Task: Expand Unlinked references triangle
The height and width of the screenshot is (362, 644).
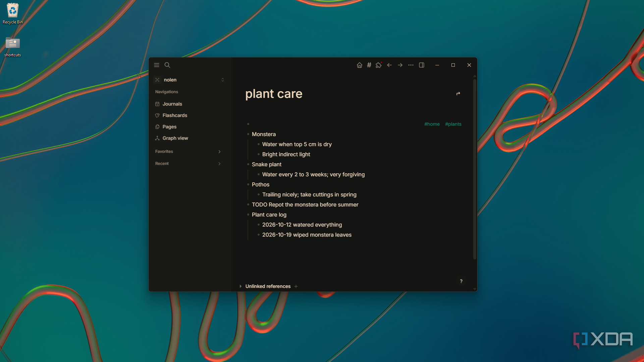Action: click(240, 286)
